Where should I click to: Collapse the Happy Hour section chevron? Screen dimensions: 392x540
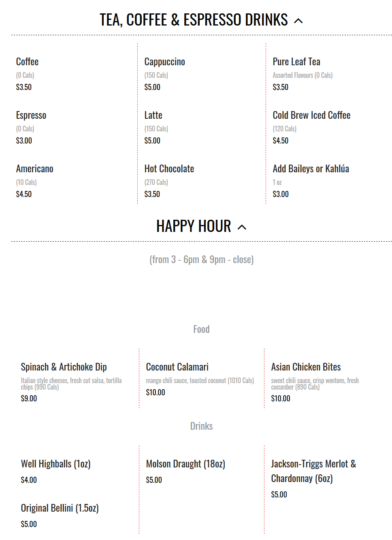[242, 227]
